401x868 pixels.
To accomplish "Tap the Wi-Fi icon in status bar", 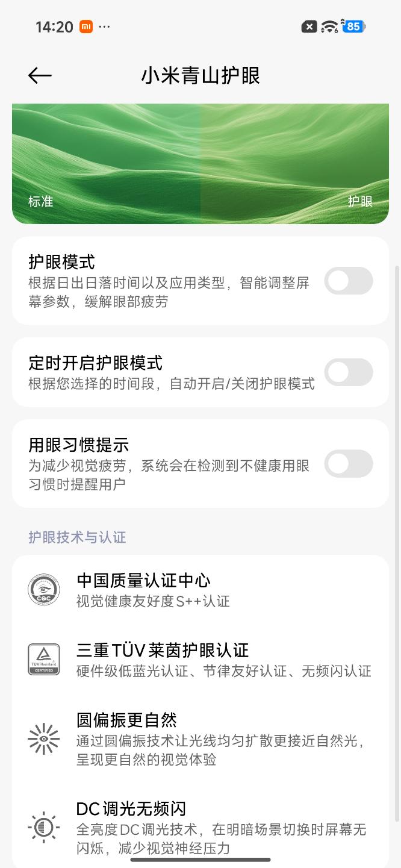I will tap(329, 26).
